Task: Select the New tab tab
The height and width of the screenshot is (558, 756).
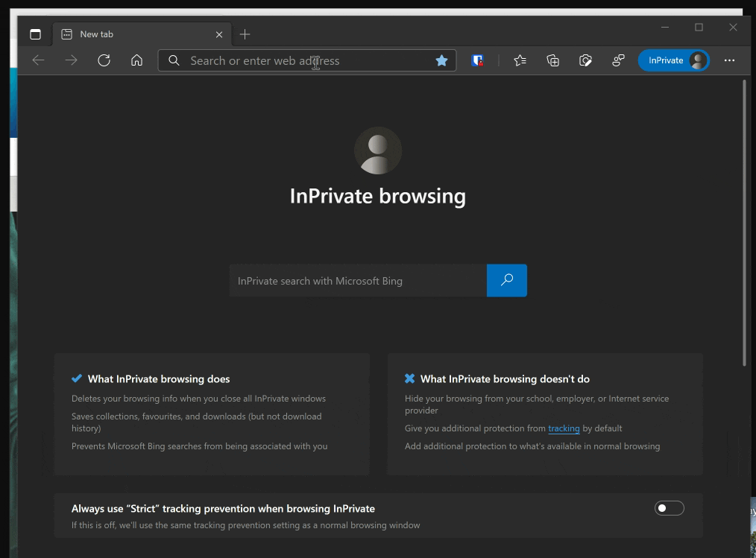Action: [134, 34]
